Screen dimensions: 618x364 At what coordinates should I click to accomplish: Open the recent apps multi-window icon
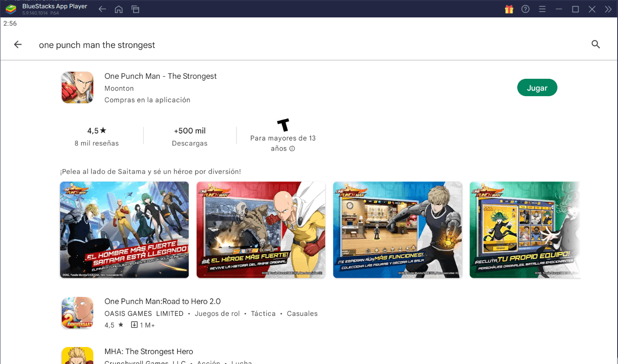[135, 9]
